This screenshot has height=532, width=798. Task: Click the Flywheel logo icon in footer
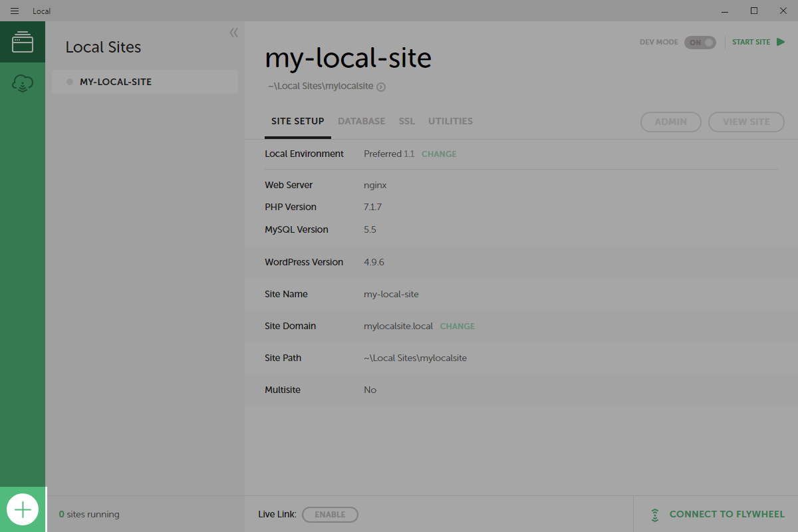tap(655, 514)
